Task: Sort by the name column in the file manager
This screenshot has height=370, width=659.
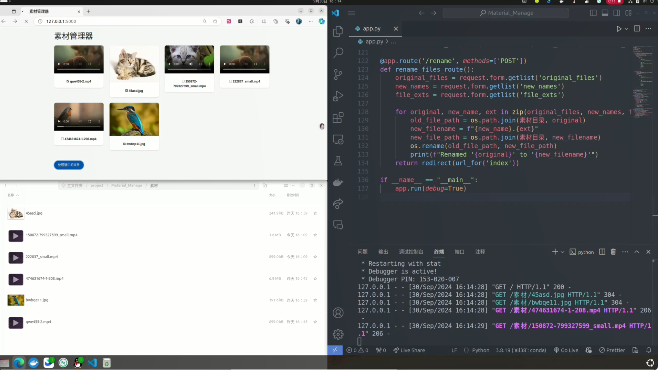Action: [x=13, y=195]
